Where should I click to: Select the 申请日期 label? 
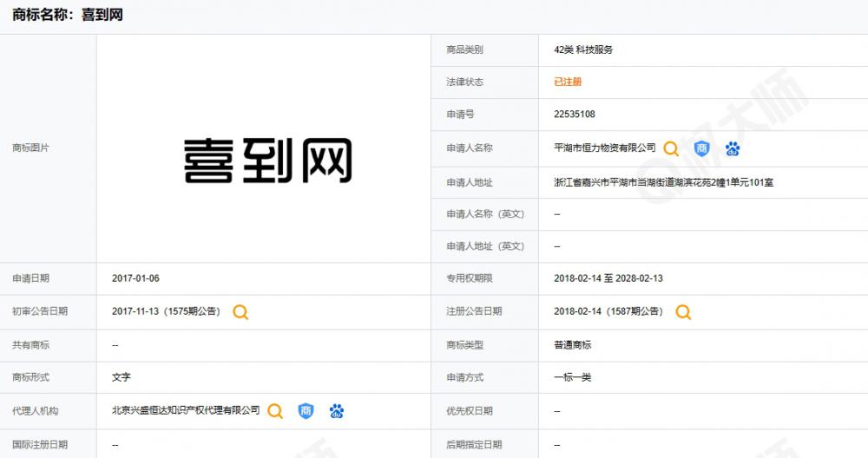(30, 278)
